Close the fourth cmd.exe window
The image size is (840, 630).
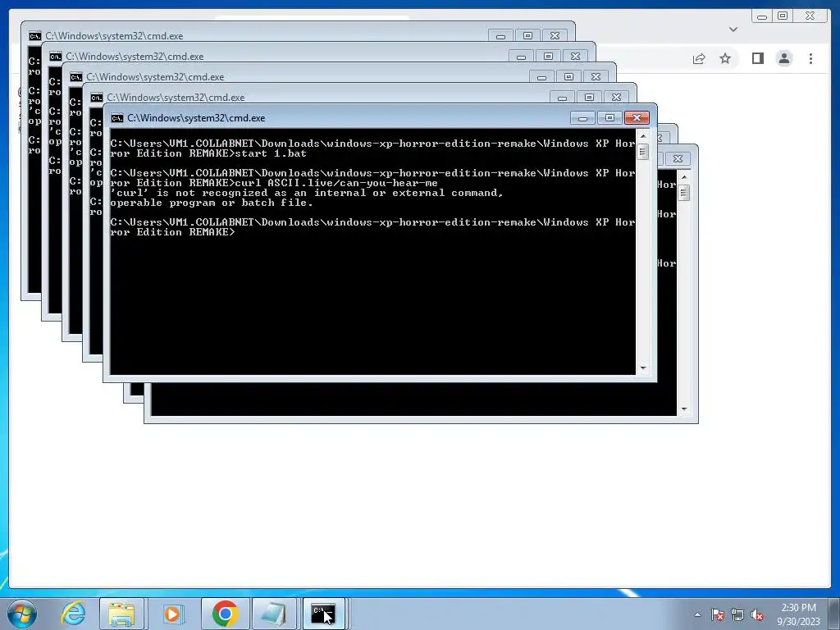click(x=575, y=57)
